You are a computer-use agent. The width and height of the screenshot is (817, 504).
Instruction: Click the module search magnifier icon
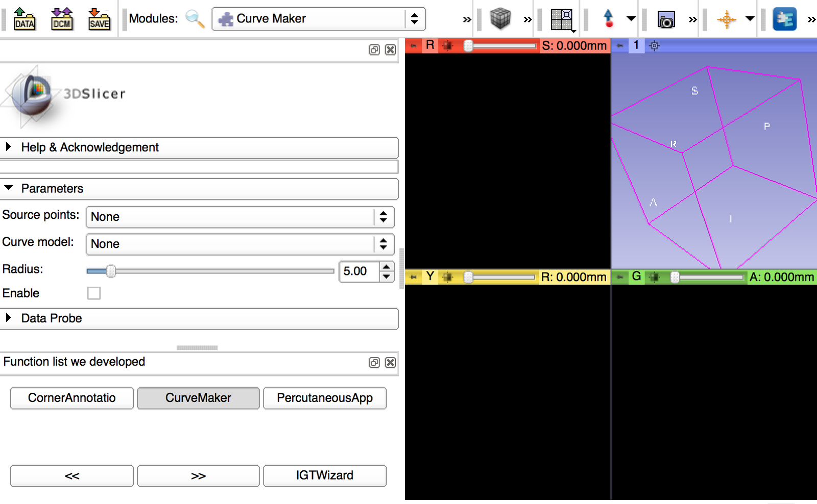[196, 18]
